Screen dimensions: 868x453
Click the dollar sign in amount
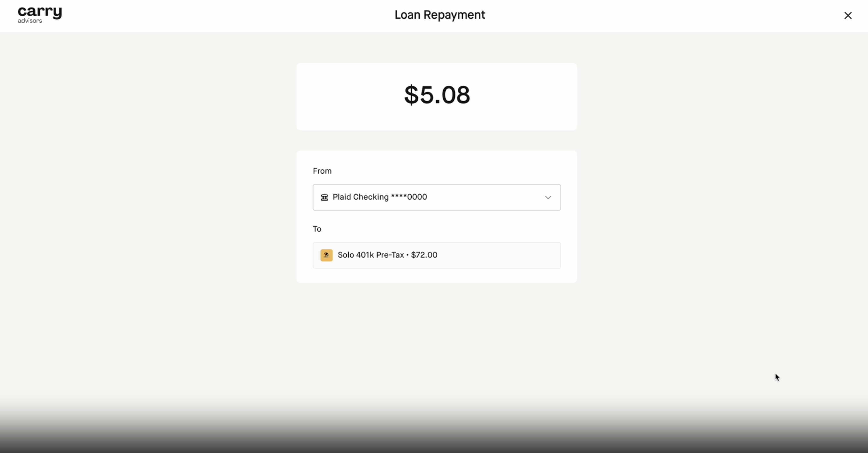click(411, 95)
